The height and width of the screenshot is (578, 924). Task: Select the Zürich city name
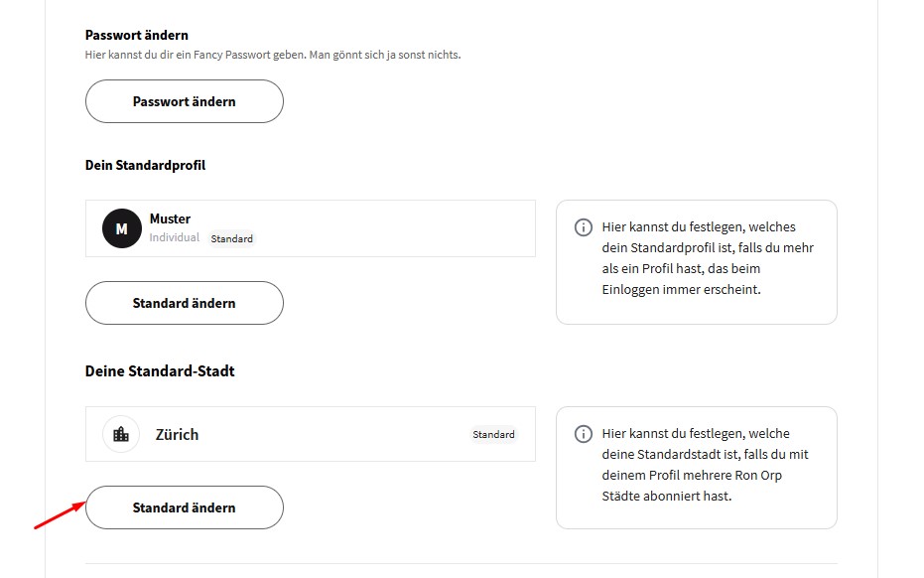(x=177, y=435)
